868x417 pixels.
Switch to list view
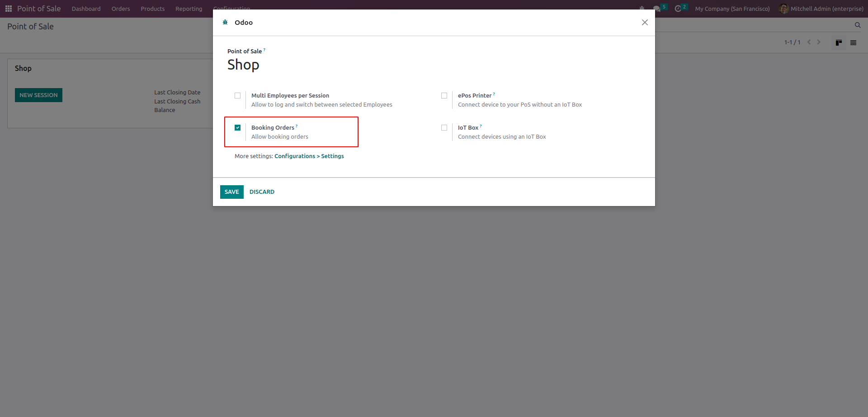[853, 42]
